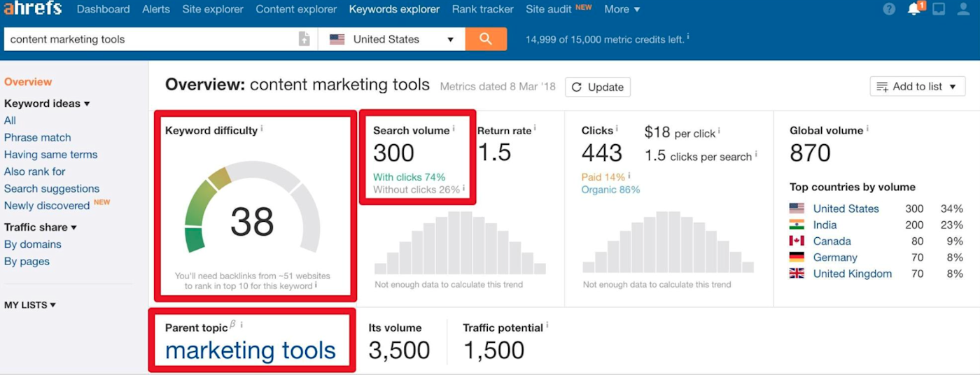Click the Canada country link
The width and height of the screenshot is (980, 375).
point(832,241)
